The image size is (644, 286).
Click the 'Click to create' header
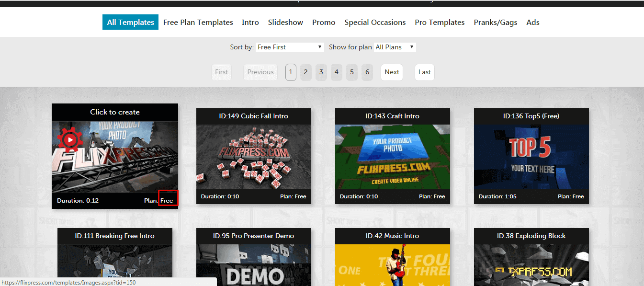(x=115, y=112)
